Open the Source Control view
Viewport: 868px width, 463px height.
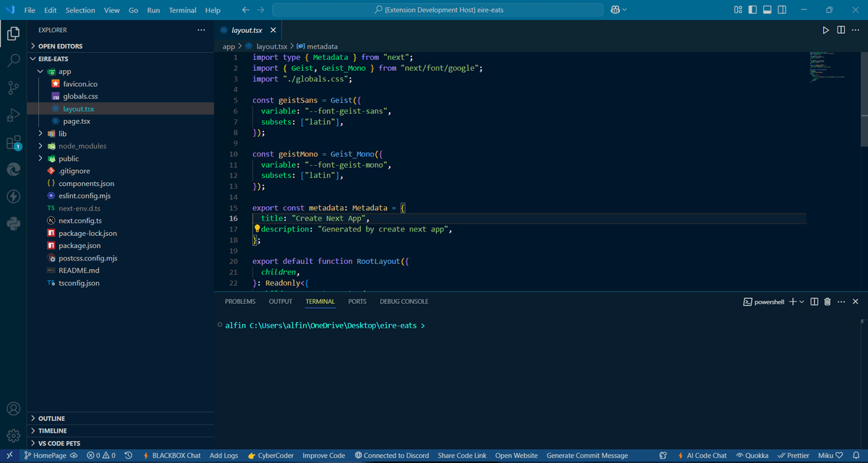pos(13,88)
